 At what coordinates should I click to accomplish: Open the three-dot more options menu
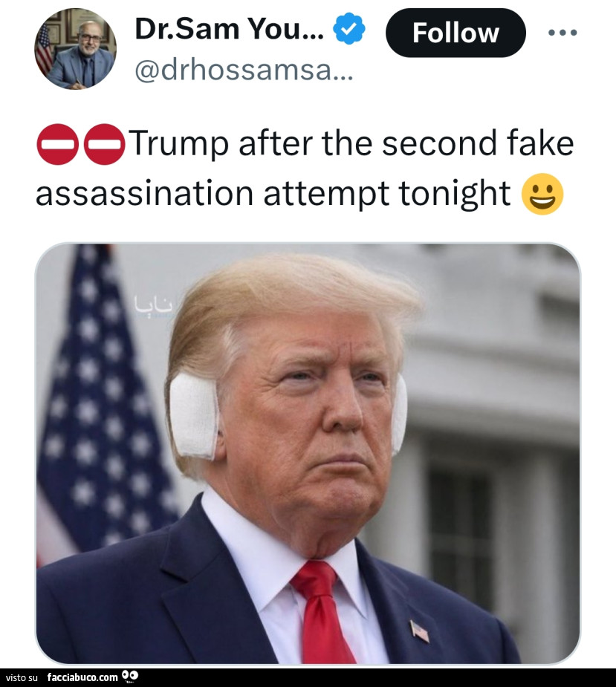(562, 33)
